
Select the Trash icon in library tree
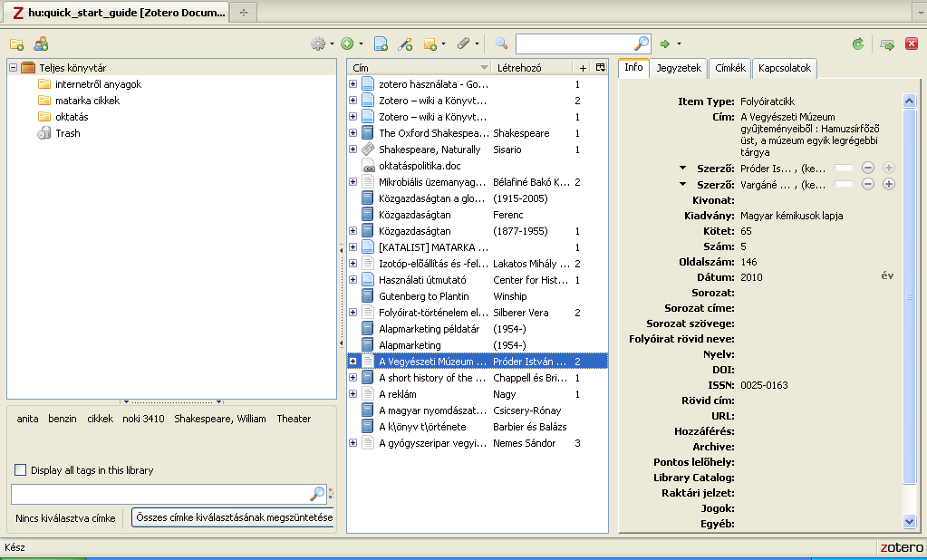(x=44, y=133)
